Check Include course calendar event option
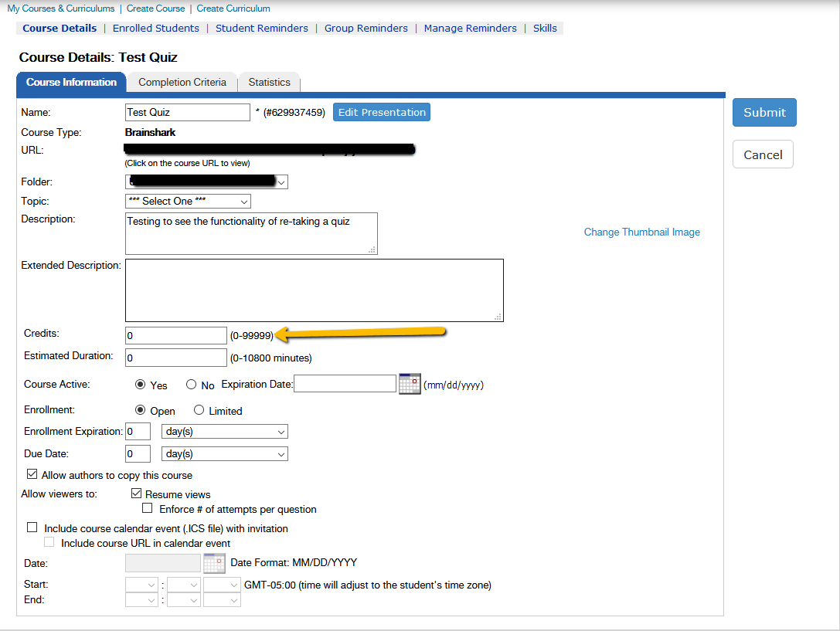The height and width of the screenshot is (631, 840). point(32,528)
